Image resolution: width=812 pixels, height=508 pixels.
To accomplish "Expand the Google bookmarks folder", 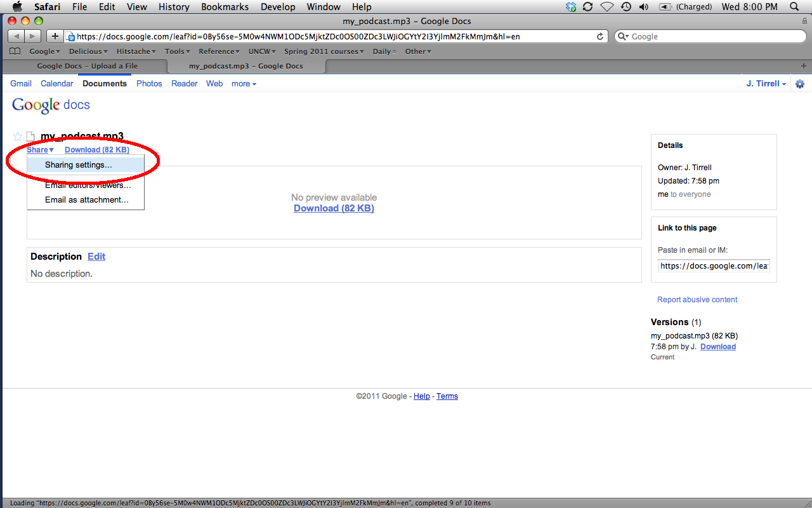I will coord(44,51).
